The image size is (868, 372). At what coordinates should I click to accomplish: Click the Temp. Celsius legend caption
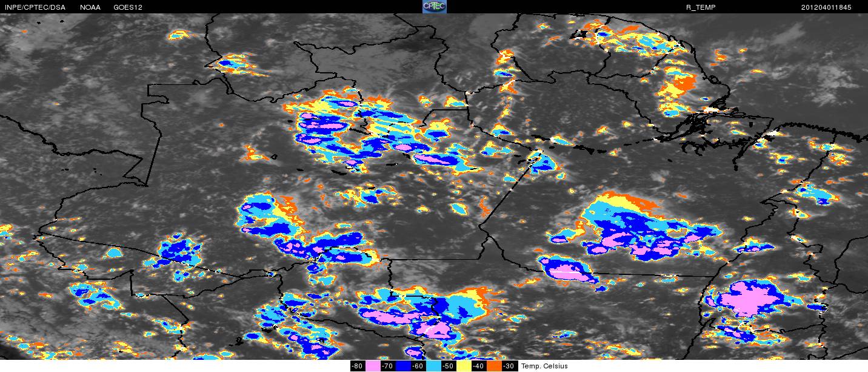coord(545,366)
